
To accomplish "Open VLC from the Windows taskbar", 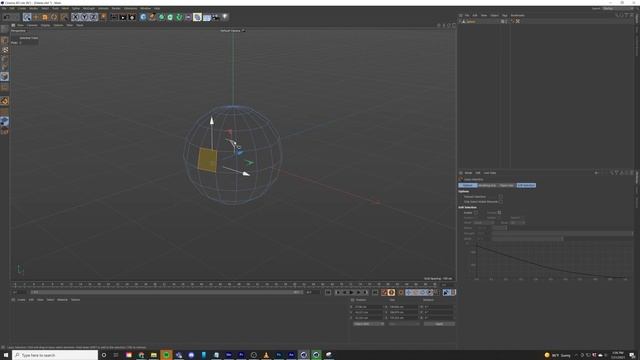I will coord(266,356).
